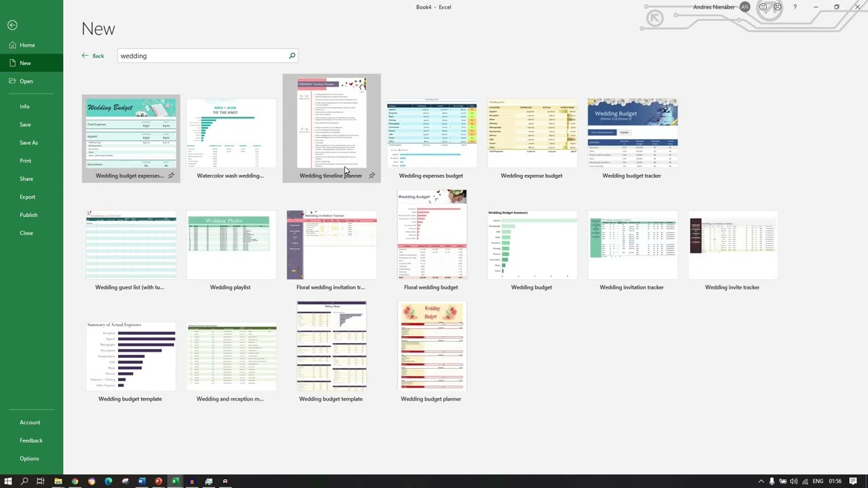
Task: Open Account settings from the sidebar
Action: (x=30, y=422)
